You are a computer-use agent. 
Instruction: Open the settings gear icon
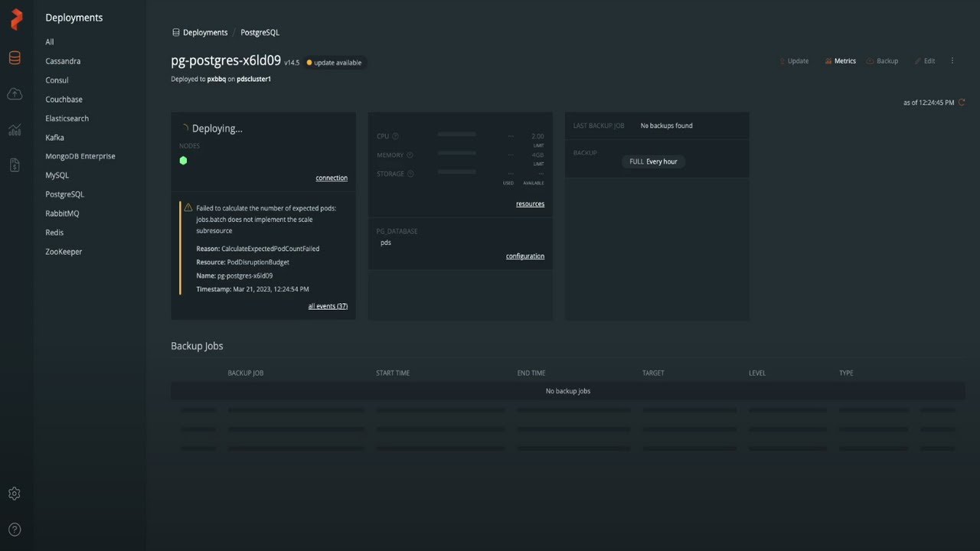(15, 494)
